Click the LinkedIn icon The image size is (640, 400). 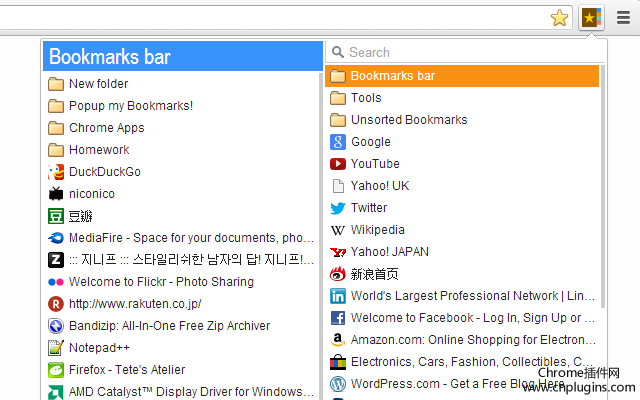point(338,296)
